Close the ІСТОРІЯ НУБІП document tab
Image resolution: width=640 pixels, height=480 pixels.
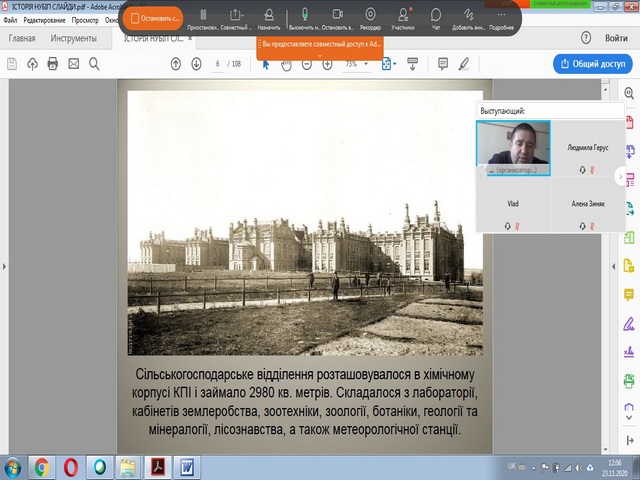click(x=190, y=38)
